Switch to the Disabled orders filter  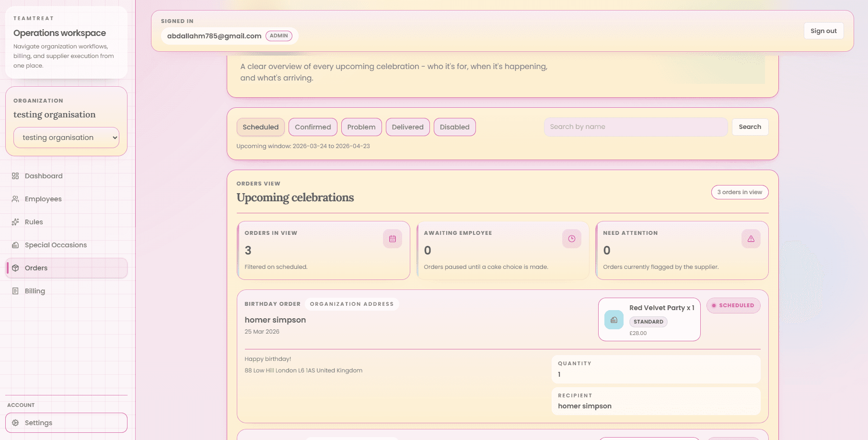pos(454,127)
